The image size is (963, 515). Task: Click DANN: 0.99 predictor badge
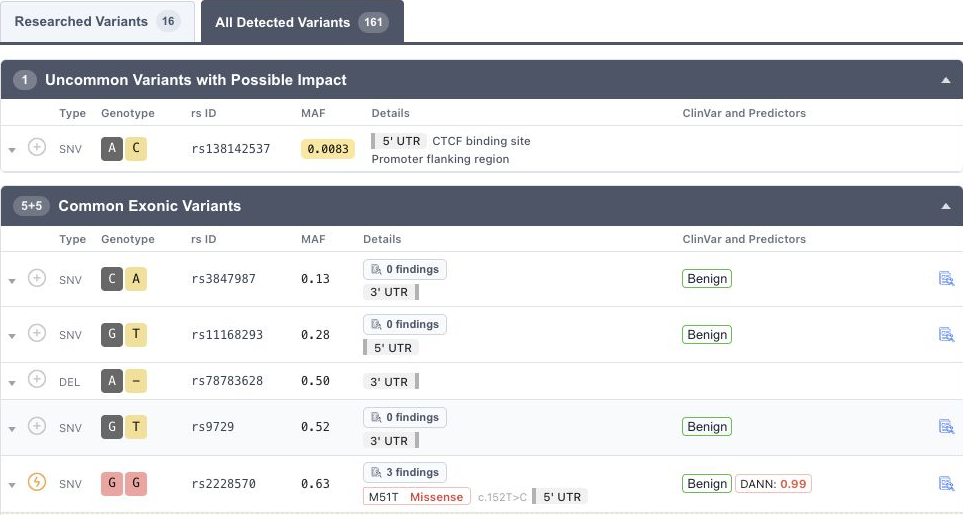[x=773, y=484]
